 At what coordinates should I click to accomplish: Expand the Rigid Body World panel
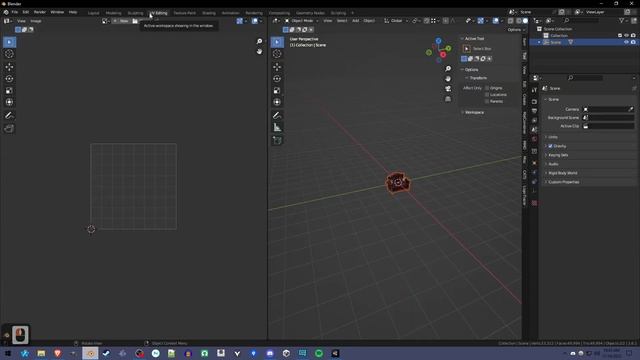(562, 173)
